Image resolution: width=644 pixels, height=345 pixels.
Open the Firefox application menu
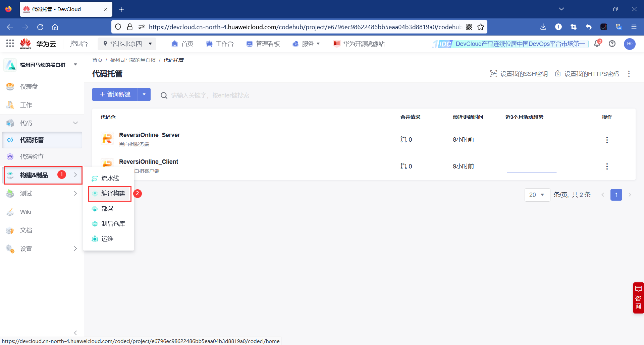coord(634,27)
